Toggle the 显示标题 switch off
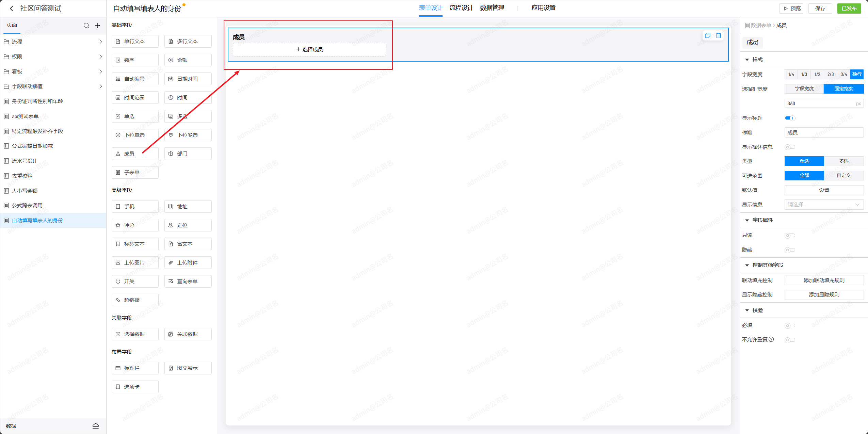The height and width of the screenshot is (434, 868). pyautogui.click(x=790, y=118)
